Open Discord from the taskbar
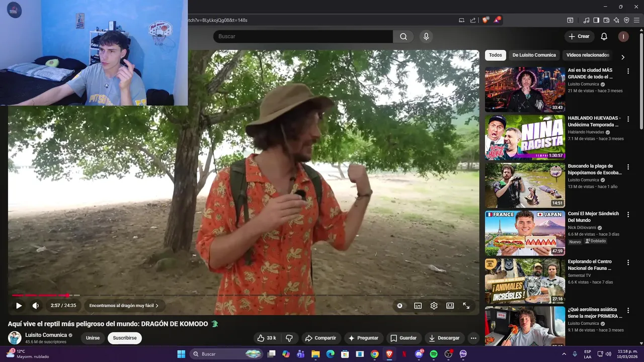 419,354
